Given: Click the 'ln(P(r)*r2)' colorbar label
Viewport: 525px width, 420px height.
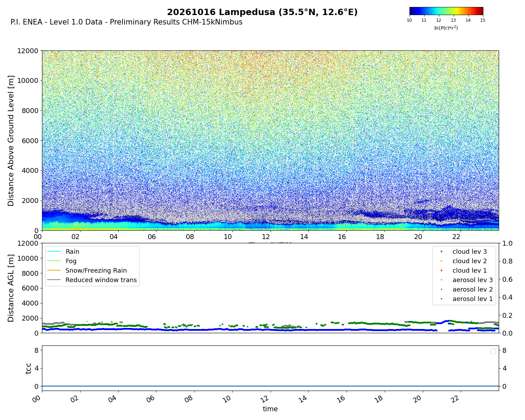Looking at the screenshot, I should [446, 28].
